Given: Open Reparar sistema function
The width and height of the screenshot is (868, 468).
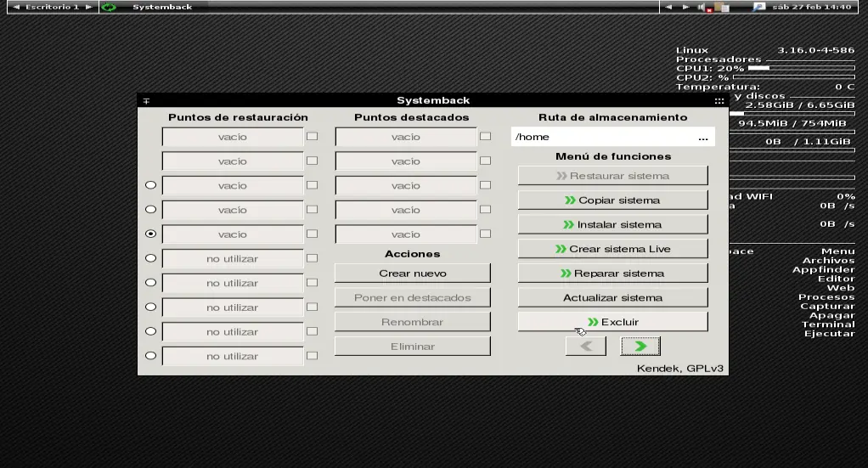Looking at the screenshot, I should [x=613, y=273].
